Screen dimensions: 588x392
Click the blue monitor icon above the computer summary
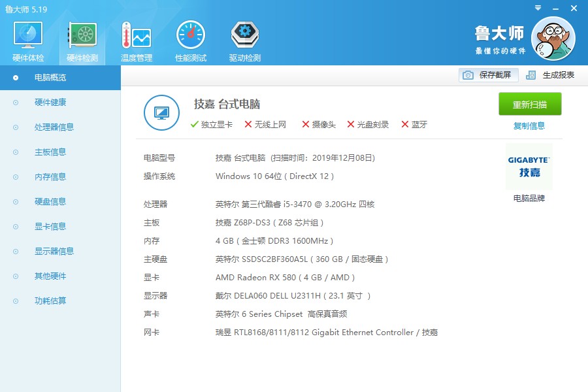(161, 112)
